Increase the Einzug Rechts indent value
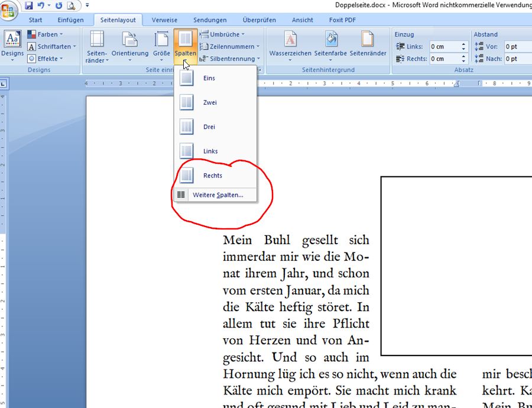Image resolution: width=532 pixels, height=408 pixels. [463, 56]
